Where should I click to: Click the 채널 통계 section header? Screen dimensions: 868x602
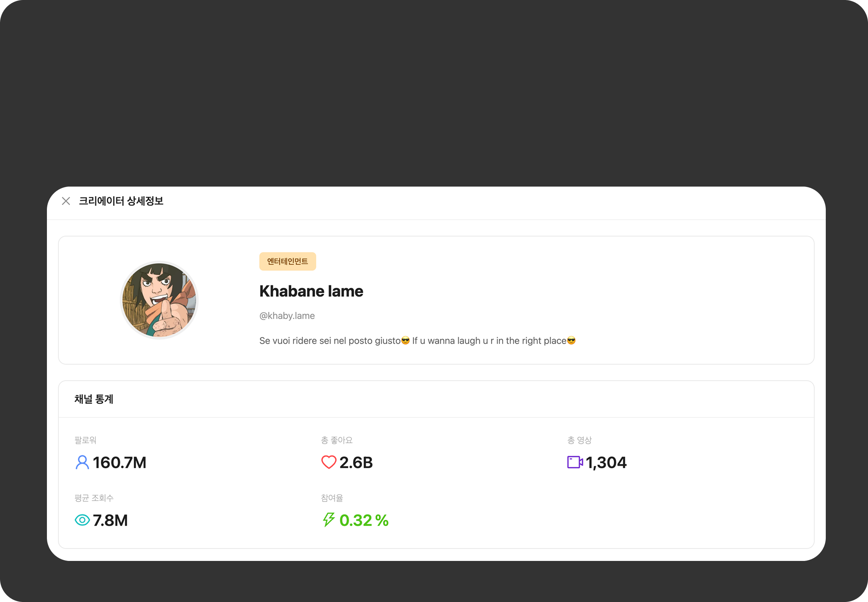coord(94,399)
